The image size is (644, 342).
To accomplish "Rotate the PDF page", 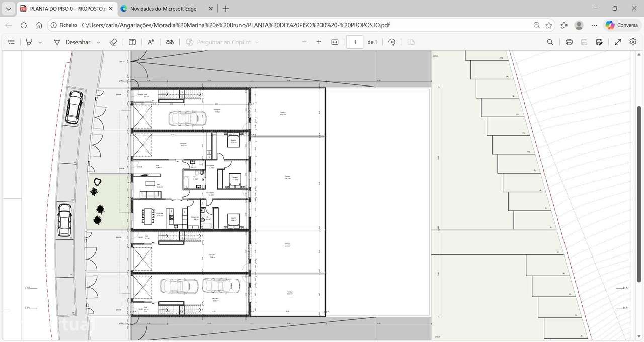I will tap(392, 42).
